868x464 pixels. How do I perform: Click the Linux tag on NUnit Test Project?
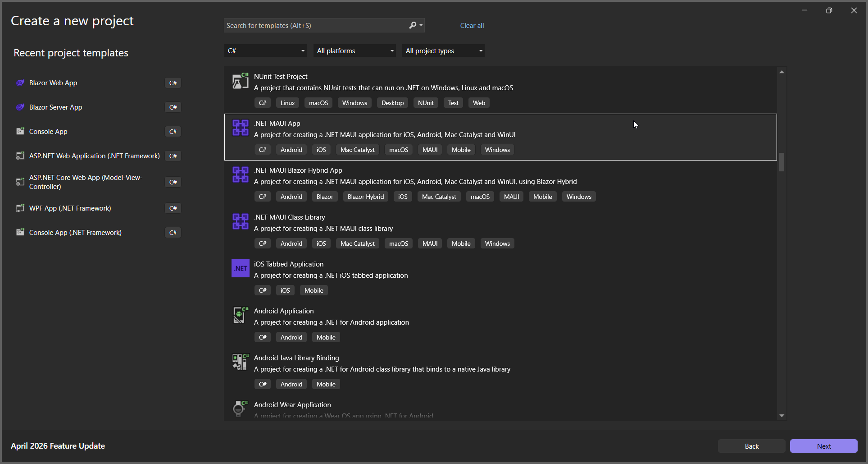click(x=287, y=103)
